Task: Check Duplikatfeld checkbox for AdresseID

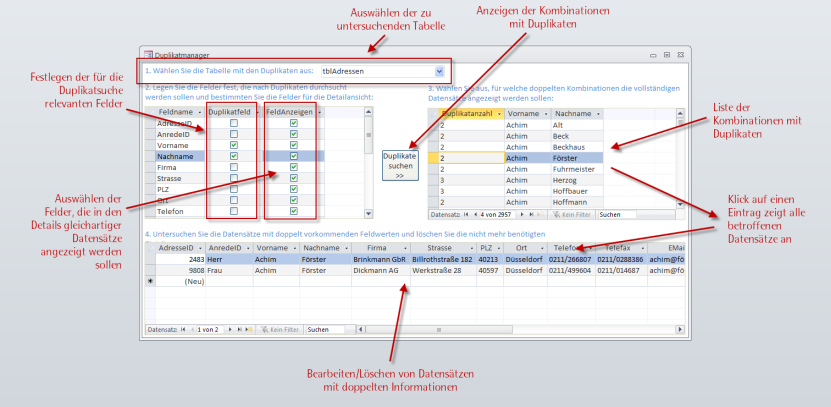Action: click(233, 123)
